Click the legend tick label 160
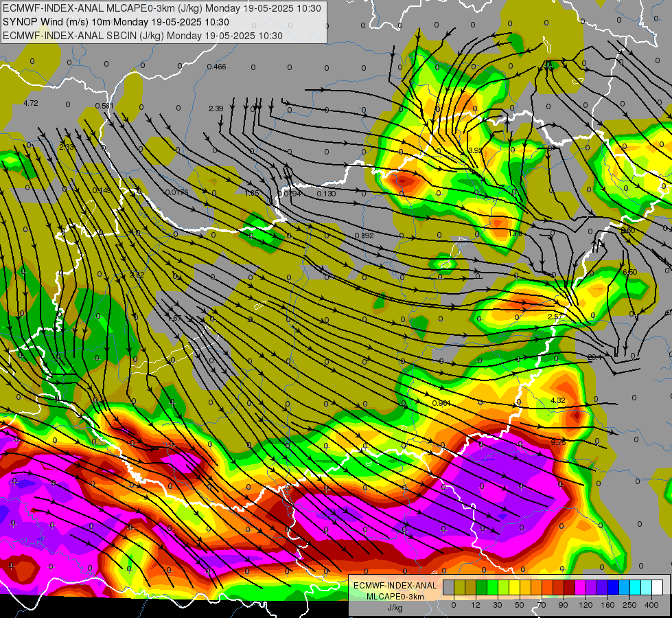Image resolution: width=672 pixels, height=618 pixels. coord(607,605)
